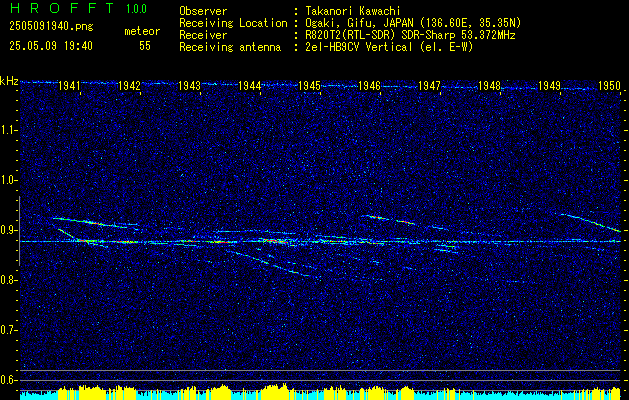Click the 1.1 kHz axis label

(x=9, y=130)
